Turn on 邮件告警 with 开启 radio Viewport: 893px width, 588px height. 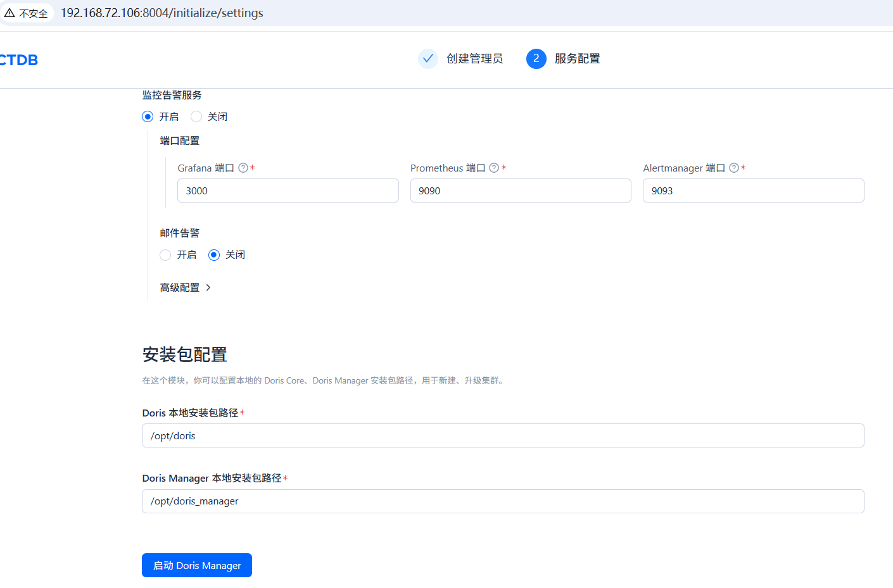pos(165,255)
